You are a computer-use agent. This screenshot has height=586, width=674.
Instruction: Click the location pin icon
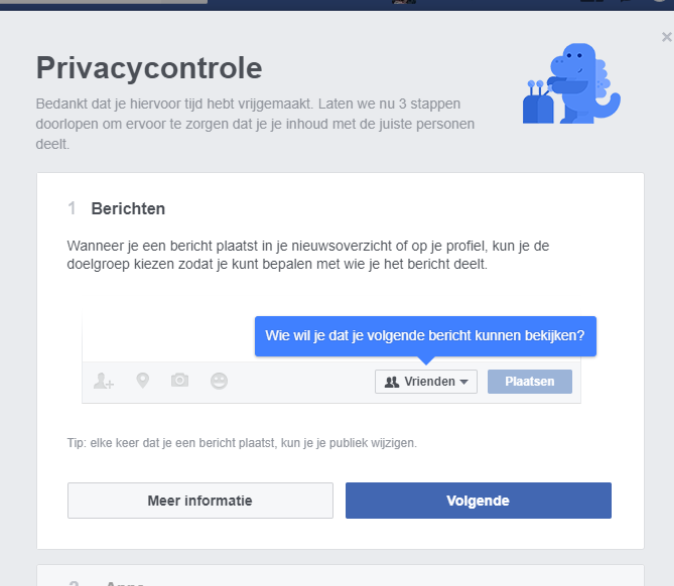142,381
